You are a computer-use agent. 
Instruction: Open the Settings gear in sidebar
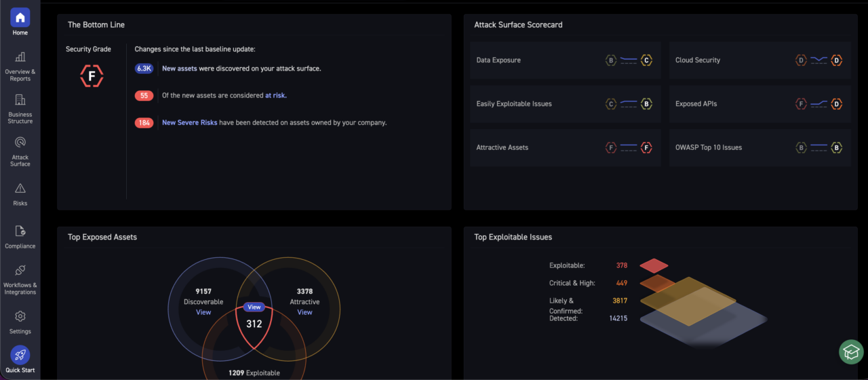pyautogui.click(x=20, y=317)
